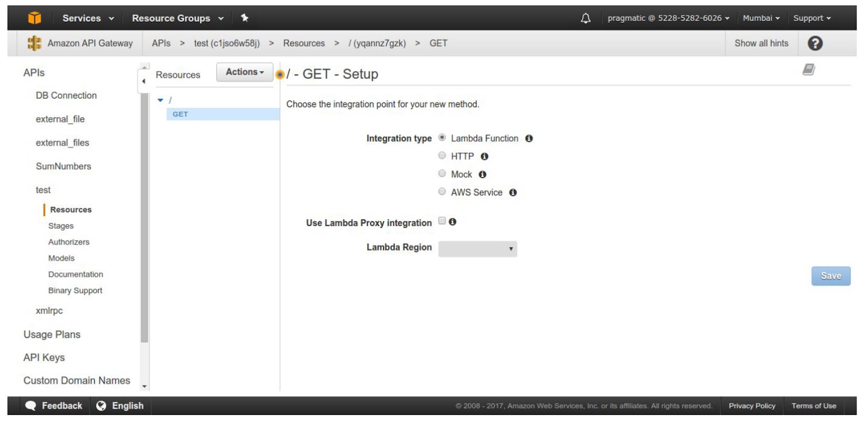
Task: Open Resources under test API
Action: click(x=71, y=209)
